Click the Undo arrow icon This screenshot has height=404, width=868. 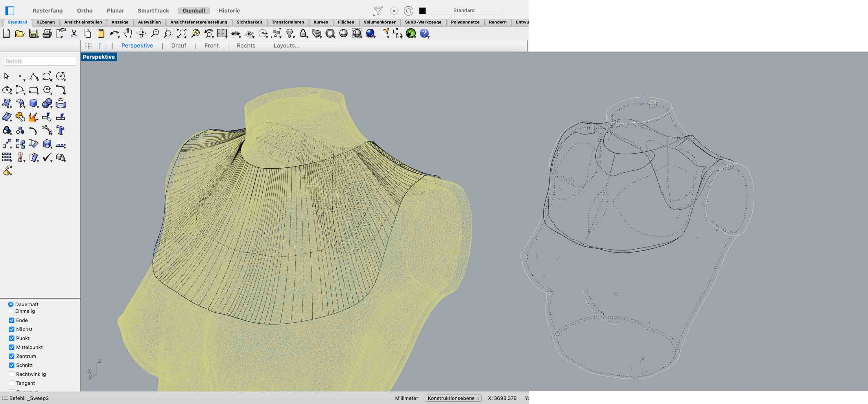114,33
